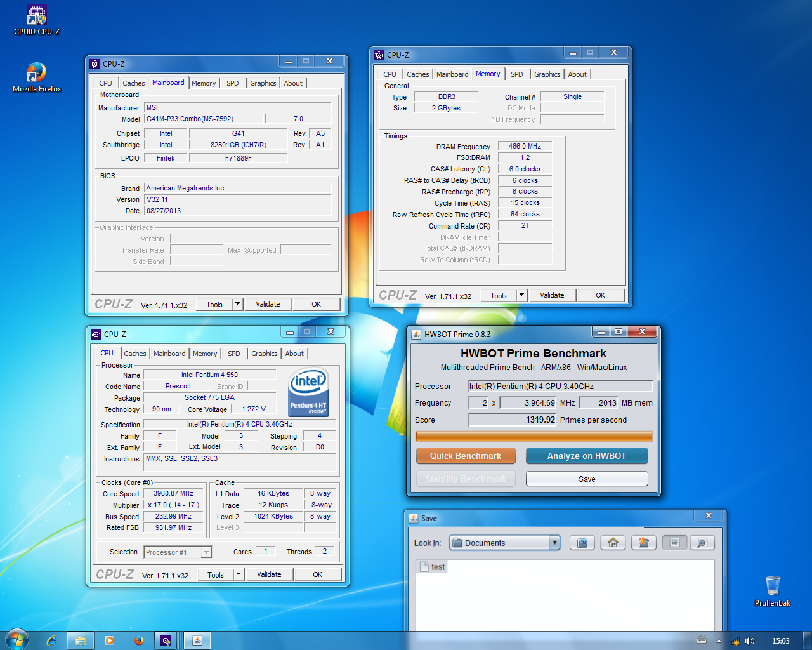Click the Socket 775 LGA package value
Image resolution: width=812 pixels, height=650 pixels.
tap(209, 397)
